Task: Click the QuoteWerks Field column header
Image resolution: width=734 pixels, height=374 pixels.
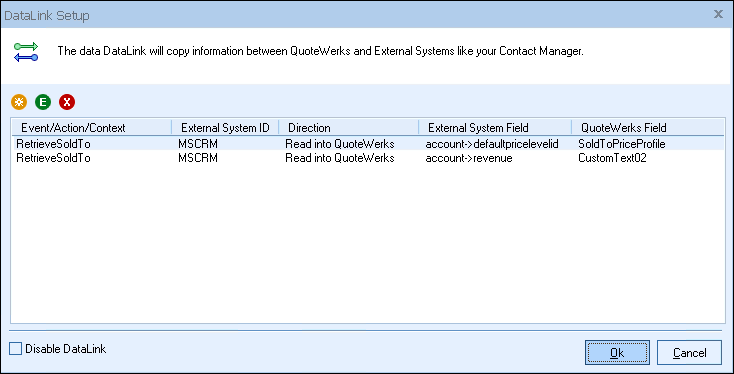Action: click(648, 128)
